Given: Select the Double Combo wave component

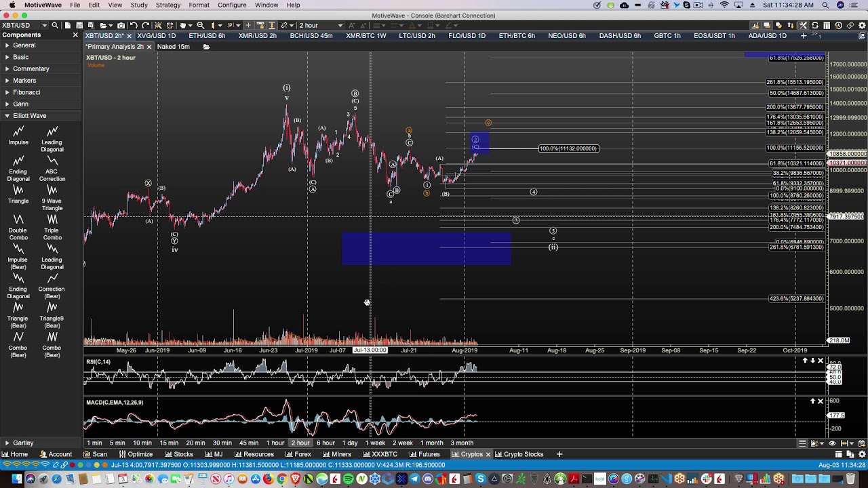Looking at the screenshot, I should 18,226.
